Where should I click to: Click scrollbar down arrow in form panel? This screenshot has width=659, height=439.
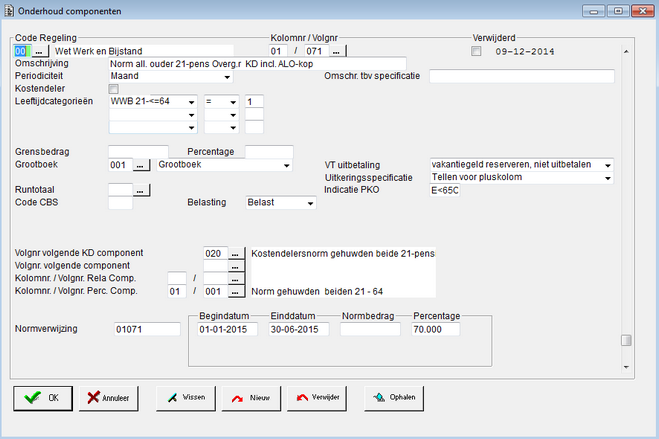pos(626,367)
